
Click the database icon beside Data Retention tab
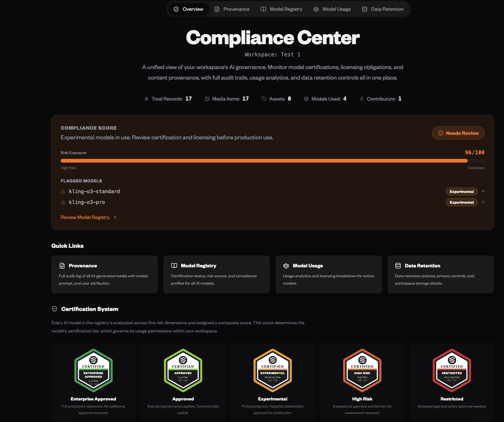tap(365, 9)
